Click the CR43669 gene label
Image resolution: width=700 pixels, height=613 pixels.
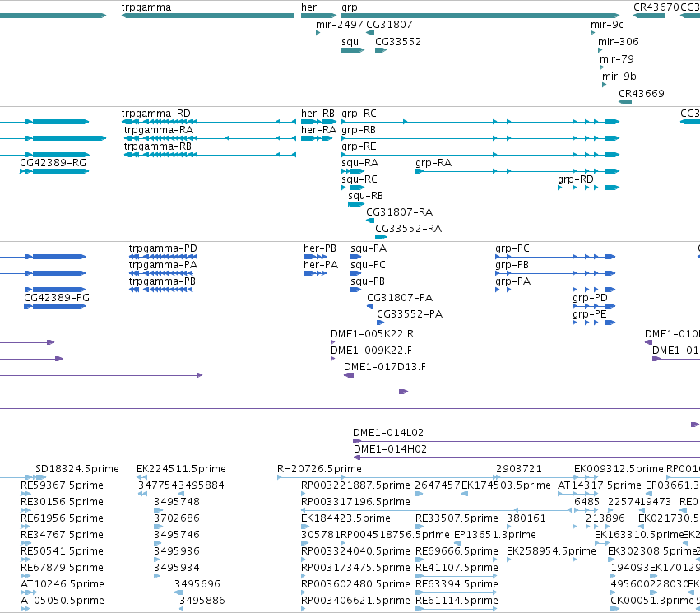point(642,94)
